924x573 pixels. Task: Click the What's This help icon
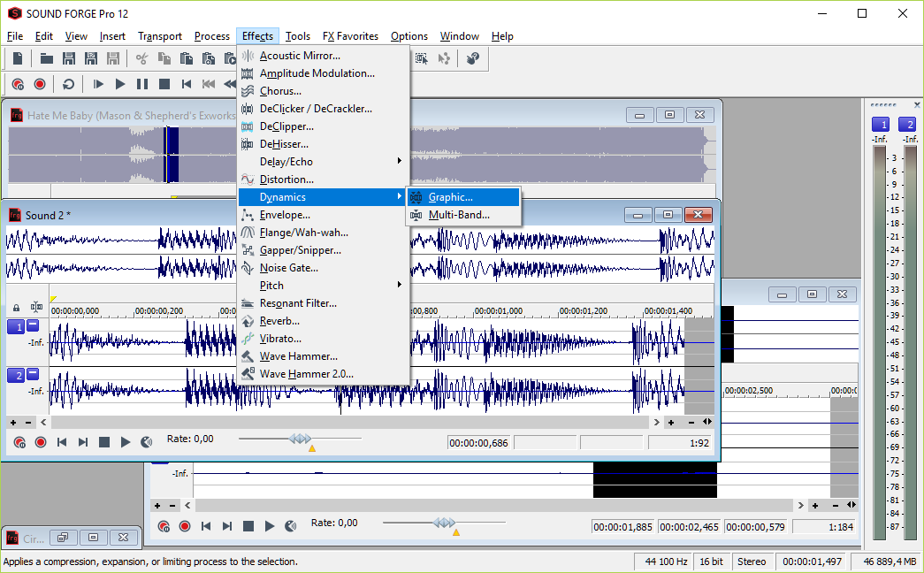coord(472,58)
